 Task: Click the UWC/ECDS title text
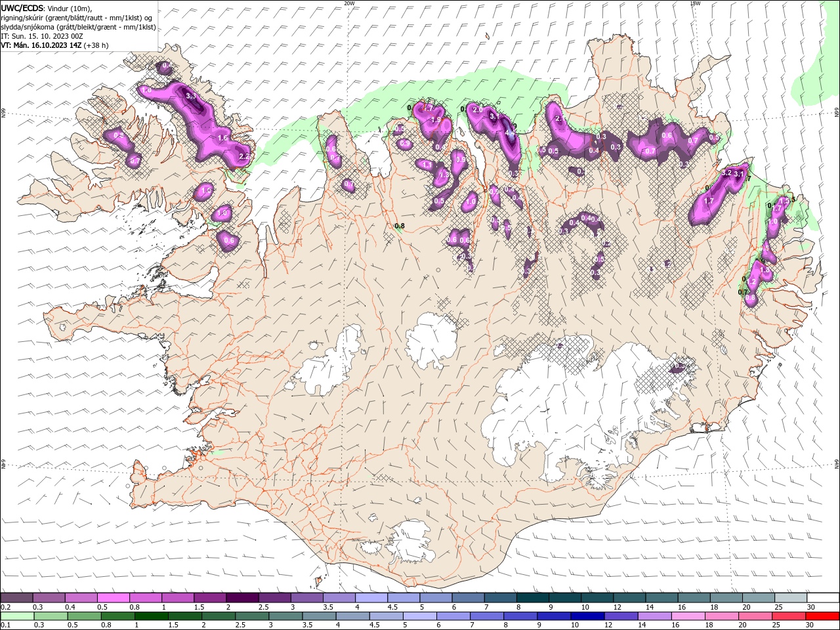tap(22, 8)
